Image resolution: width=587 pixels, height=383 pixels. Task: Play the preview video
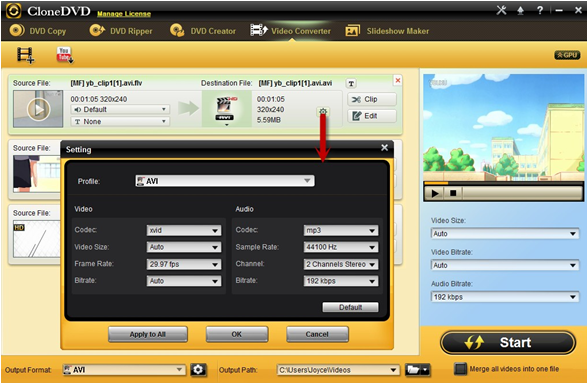click(435, 193)
